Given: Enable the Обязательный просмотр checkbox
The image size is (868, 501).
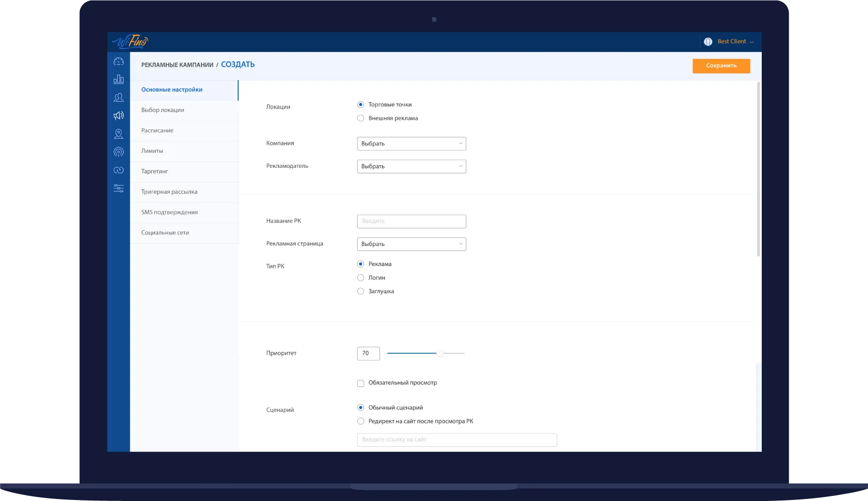Looking at the screenshot, I should coord(360,383).
